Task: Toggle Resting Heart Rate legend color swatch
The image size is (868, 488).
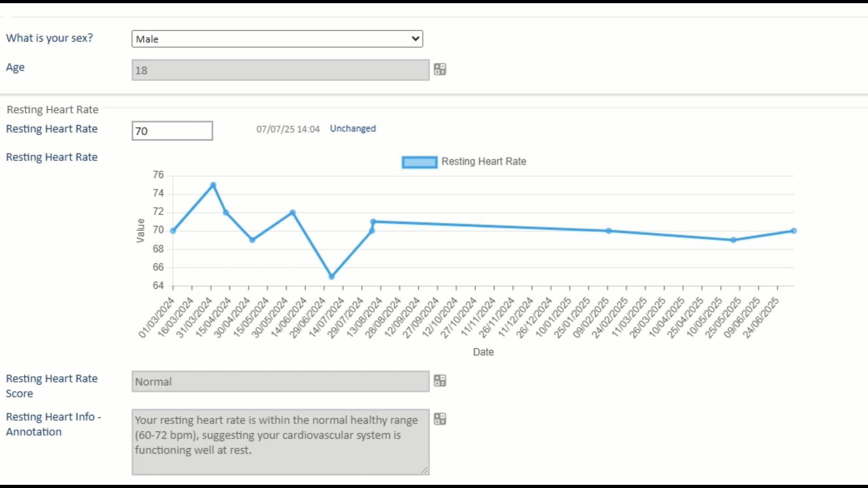Action: (419, 162)
